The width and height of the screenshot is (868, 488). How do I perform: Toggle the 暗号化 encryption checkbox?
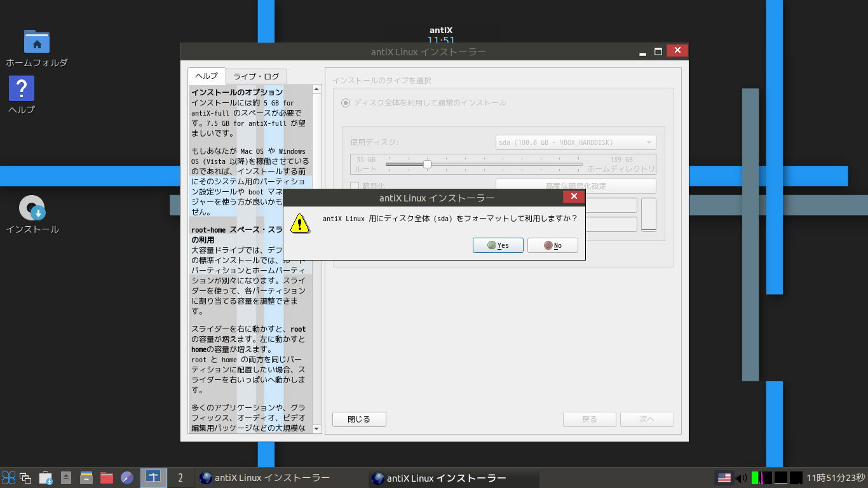pyautogui.click(x=355, y=186)
